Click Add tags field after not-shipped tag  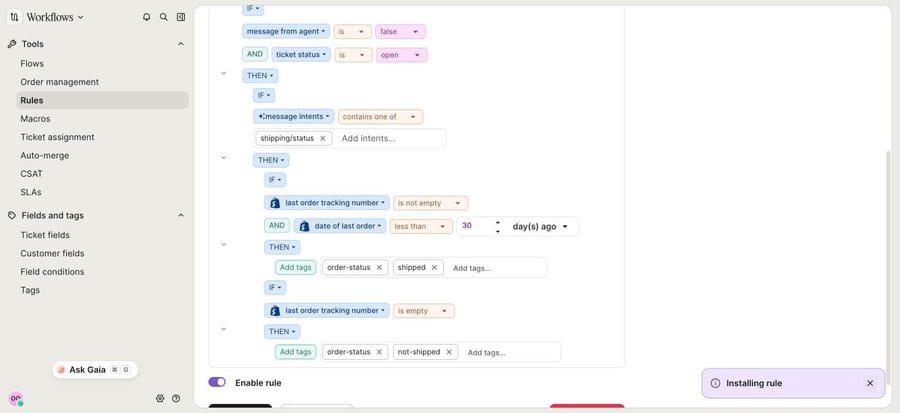click(510, 353)
